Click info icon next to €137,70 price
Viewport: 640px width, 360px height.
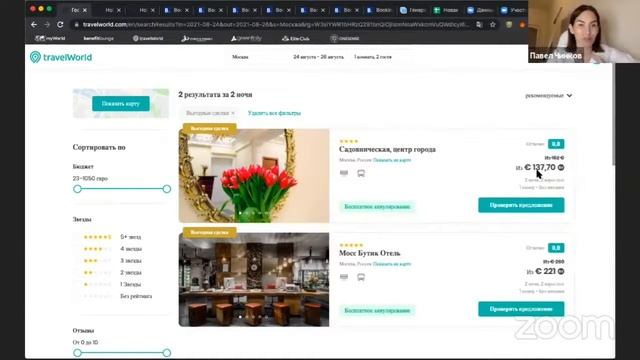tap(561, 167)
